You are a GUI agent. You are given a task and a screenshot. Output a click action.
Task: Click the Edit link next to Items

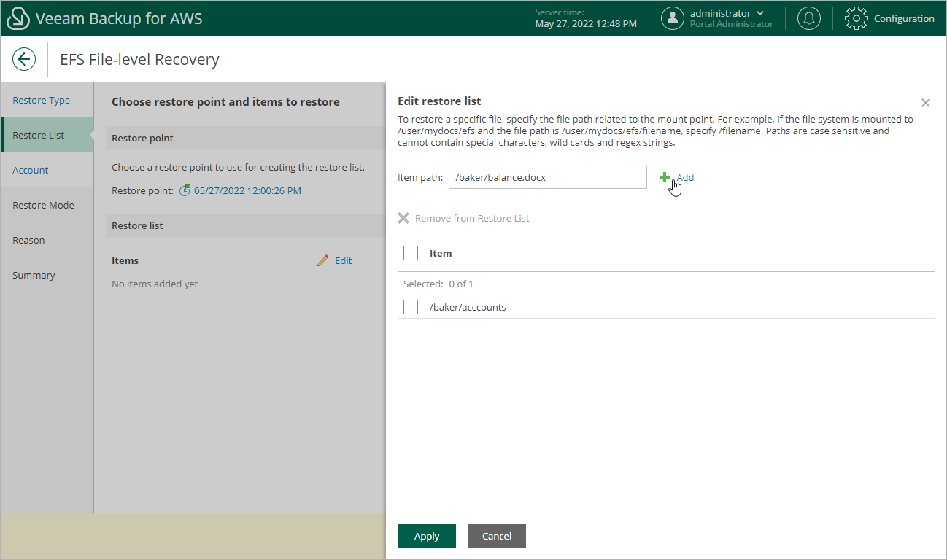[342, 260]
